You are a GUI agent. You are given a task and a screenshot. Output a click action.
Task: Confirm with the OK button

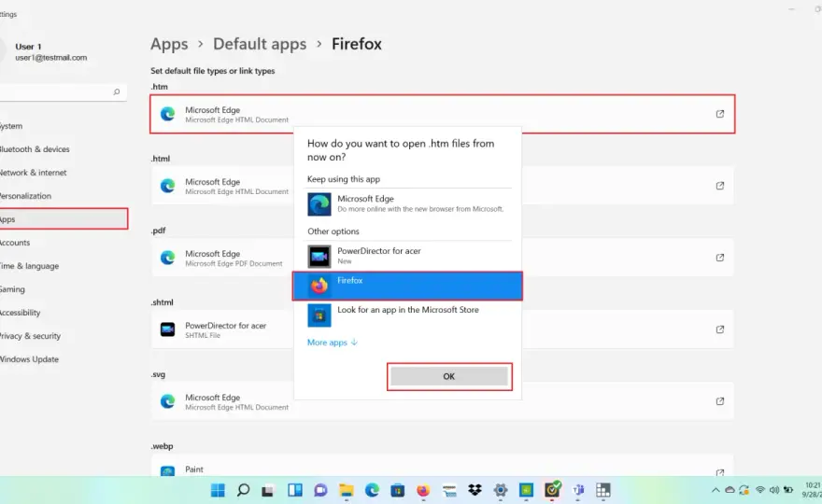click(449, 376)
